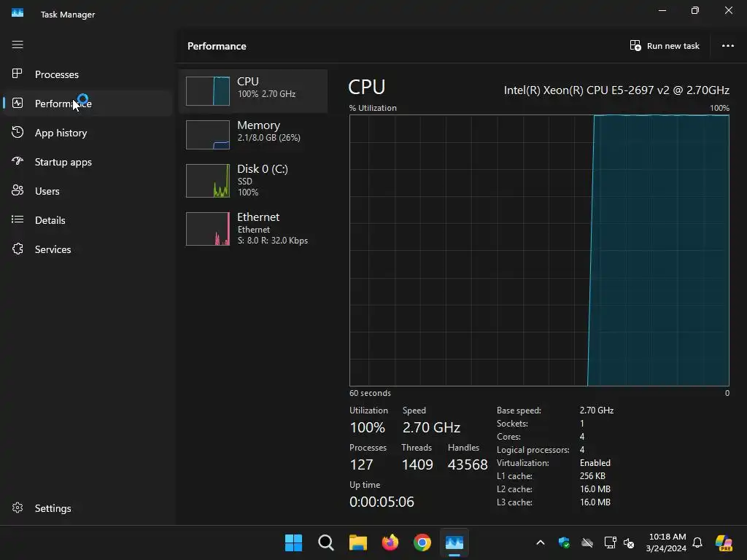This screenshot has width=747, height=560.
Task: Click the Ethernet mini graph thumbnail
Action: [208, 228]
